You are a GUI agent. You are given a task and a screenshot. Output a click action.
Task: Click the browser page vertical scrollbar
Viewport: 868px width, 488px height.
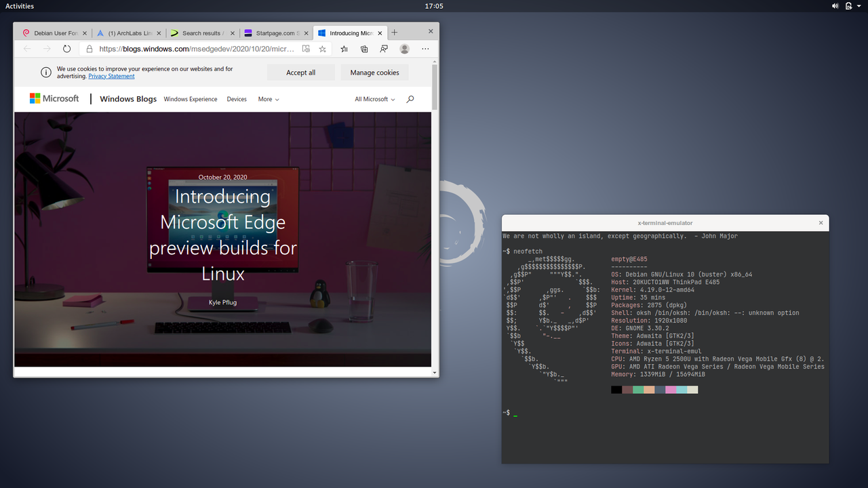435,86
